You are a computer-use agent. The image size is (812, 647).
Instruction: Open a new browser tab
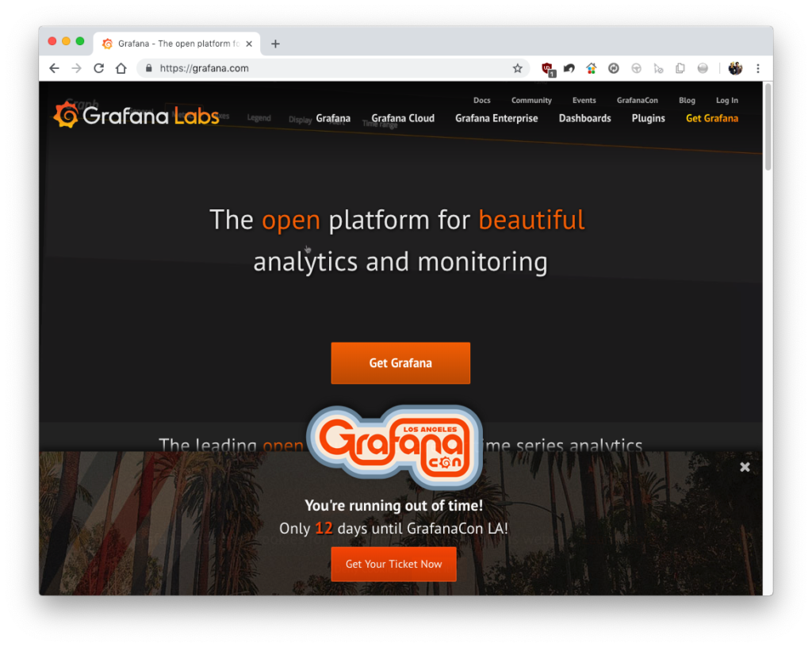tap(275, 44)
